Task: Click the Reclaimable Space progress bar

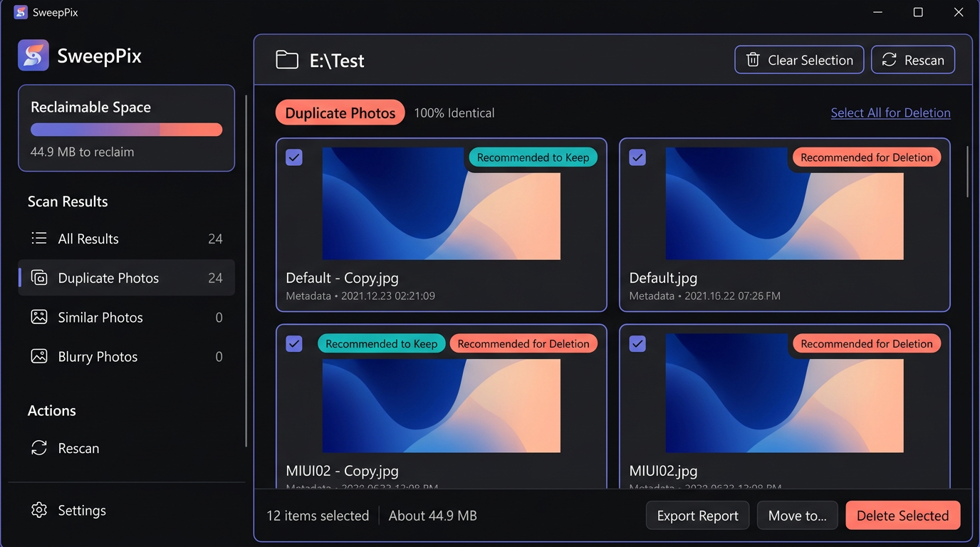Action: point(126,130)
